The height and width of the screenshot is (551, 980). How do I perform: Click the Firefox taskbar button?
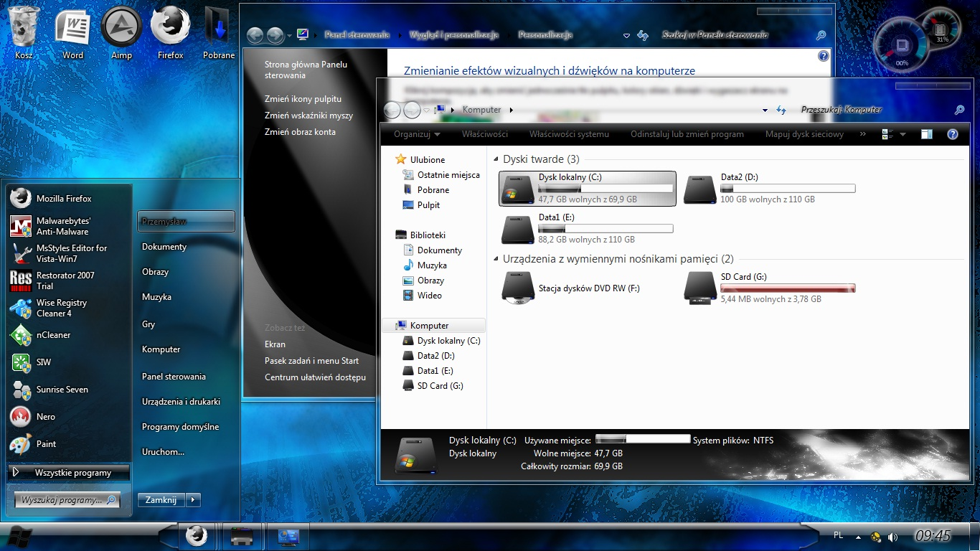[197, 536]
